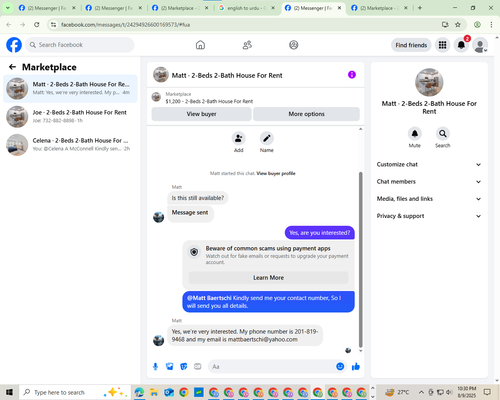Click the Aa message input box
This screenshot has width=500, height=400.
click(x=273, y=367)
